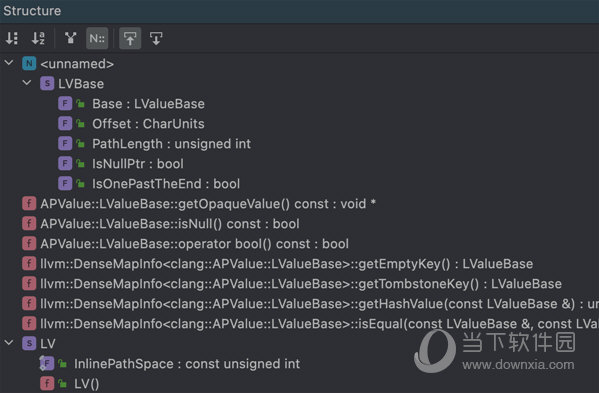
Task: Select the LVBase struct label
Action: 81,84
